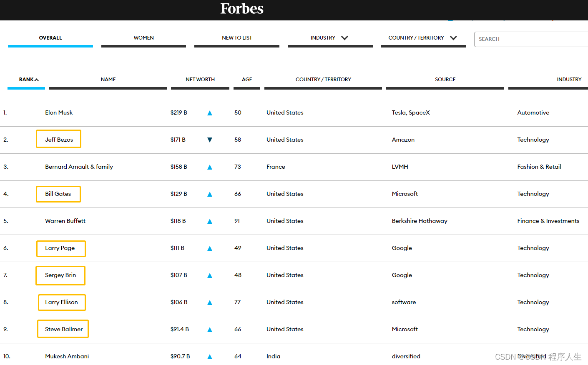Sort the table by INDUSTRY column header
Viewport: 588px width, 365px height.
click(569, 80)
